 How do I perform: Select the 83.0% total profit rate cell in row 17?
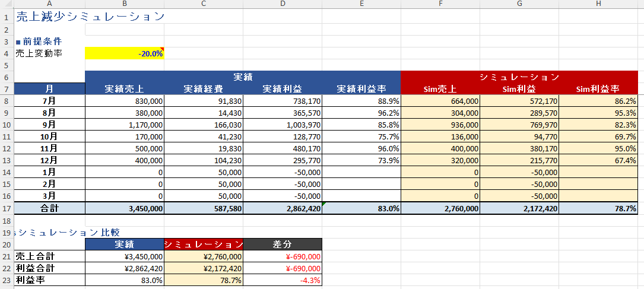coord(361,208)
